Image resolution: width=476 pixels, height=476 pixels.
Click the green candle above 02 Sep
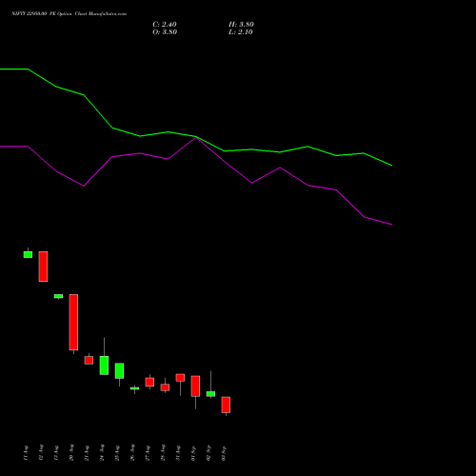point(210,394)
